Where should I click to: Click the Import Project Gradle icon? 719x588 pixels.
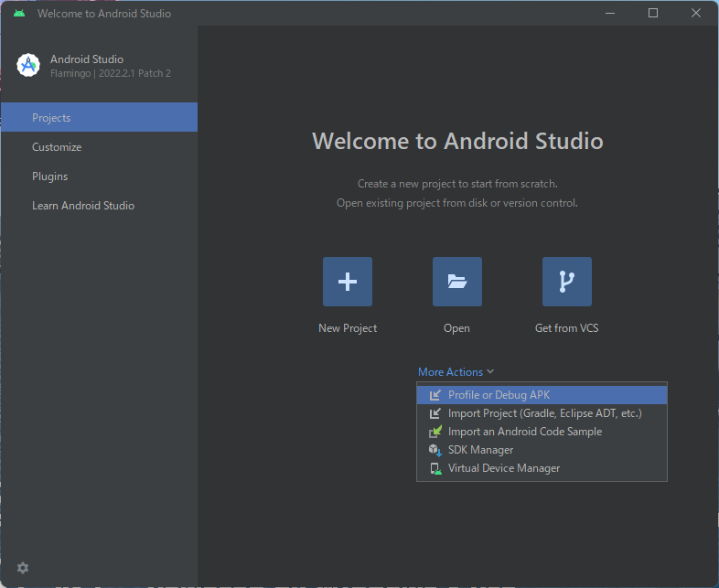pyautogui.click(x=435, y=413)
